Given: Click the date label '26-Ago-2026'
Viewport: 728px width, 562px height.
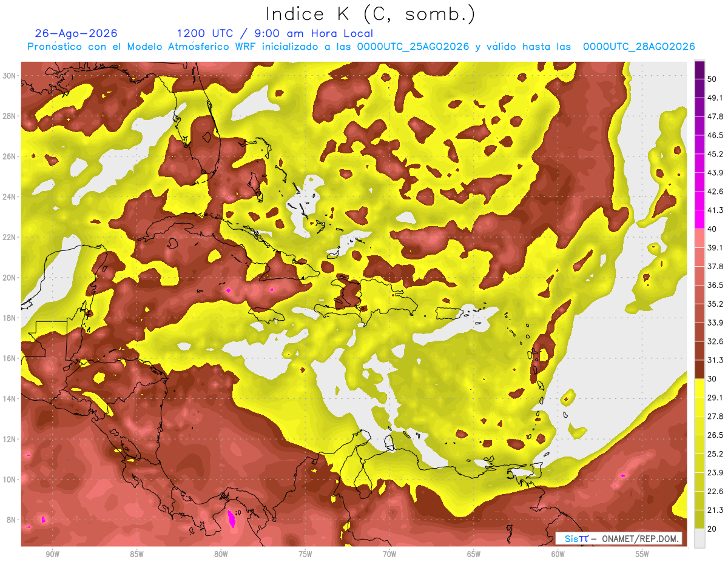Looking at the screenshot, I should (x=76, y=33).
